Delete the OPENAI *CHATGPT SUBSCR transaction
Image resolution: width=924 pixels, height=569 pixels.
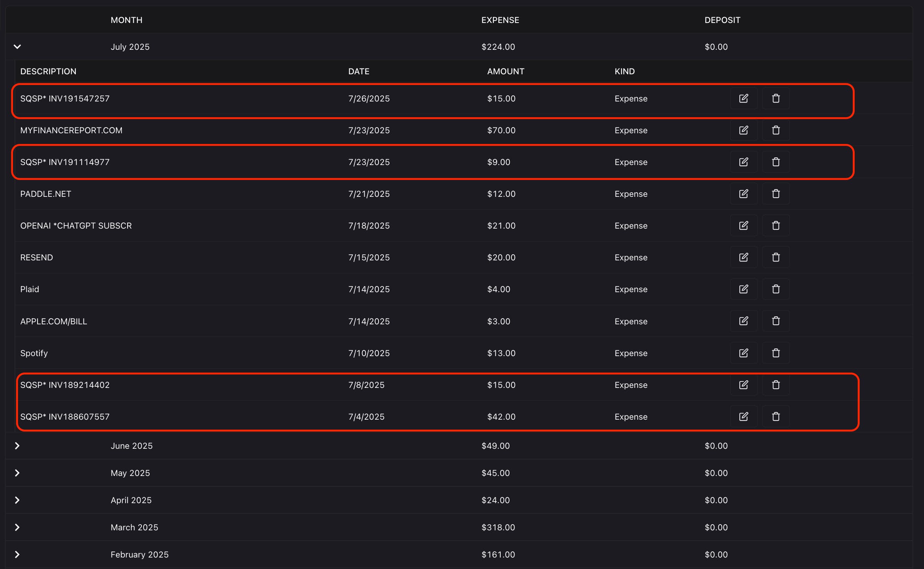(776, 226)
